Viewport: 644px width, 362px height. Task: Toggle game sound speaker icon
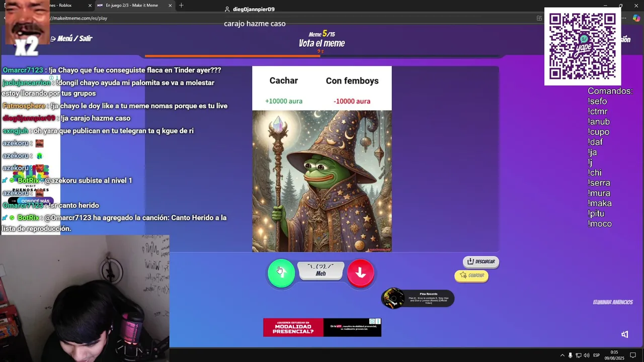pos(625,334)
